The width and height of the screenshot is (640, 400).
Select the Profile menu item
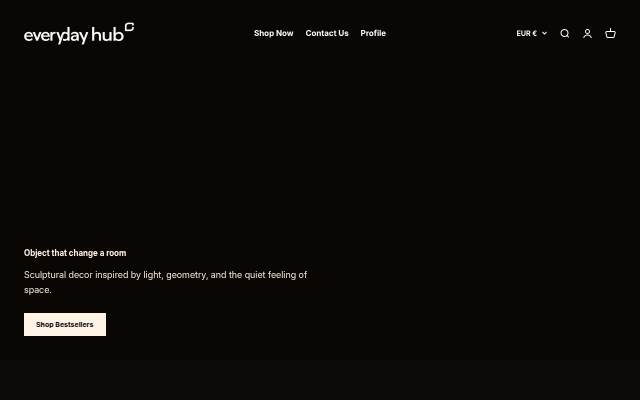click(373, 33)
